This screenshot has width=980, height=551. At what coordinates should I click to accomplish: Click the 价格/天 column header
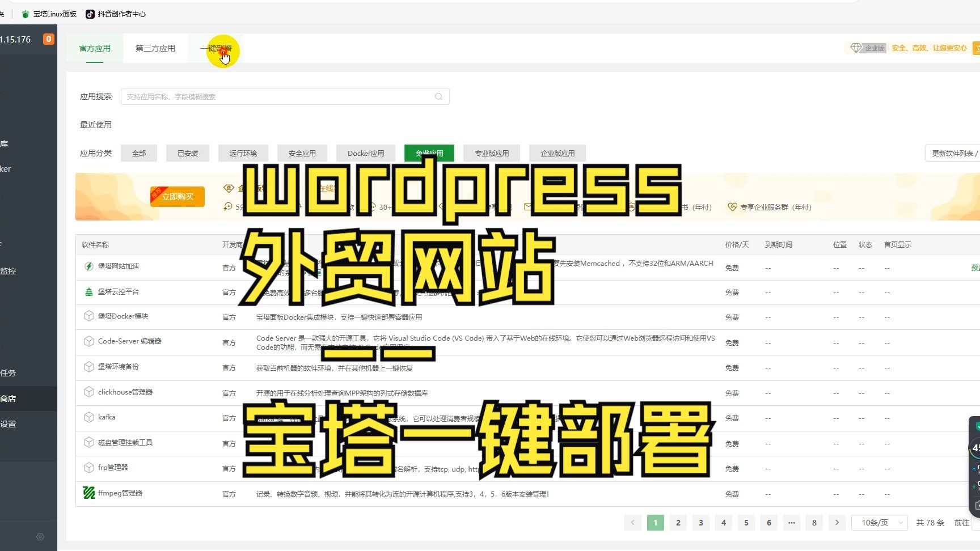click(737, 245)
